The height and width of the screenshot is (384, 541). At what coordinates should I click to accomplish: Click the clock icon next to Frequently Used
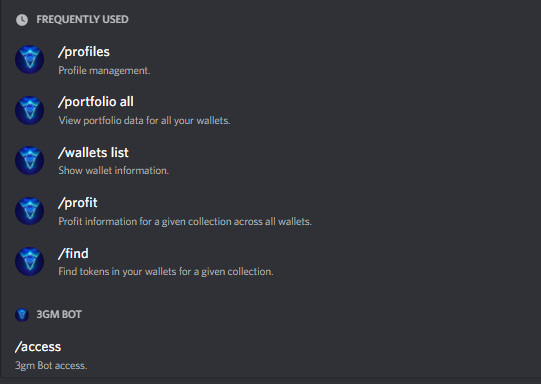tap(22, 20)
